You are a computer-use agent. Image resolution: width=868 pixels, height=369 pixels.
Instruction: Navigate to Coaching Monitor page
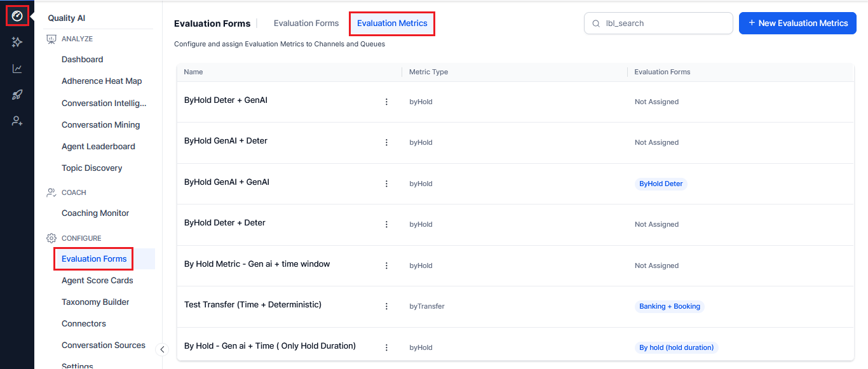pos(95,213)
